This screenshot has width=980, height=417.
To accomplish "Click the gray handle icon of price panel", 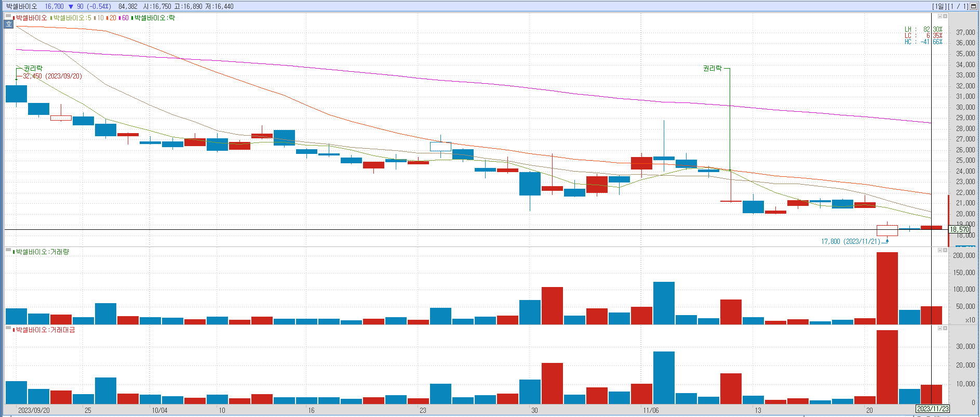I will 8,17.
